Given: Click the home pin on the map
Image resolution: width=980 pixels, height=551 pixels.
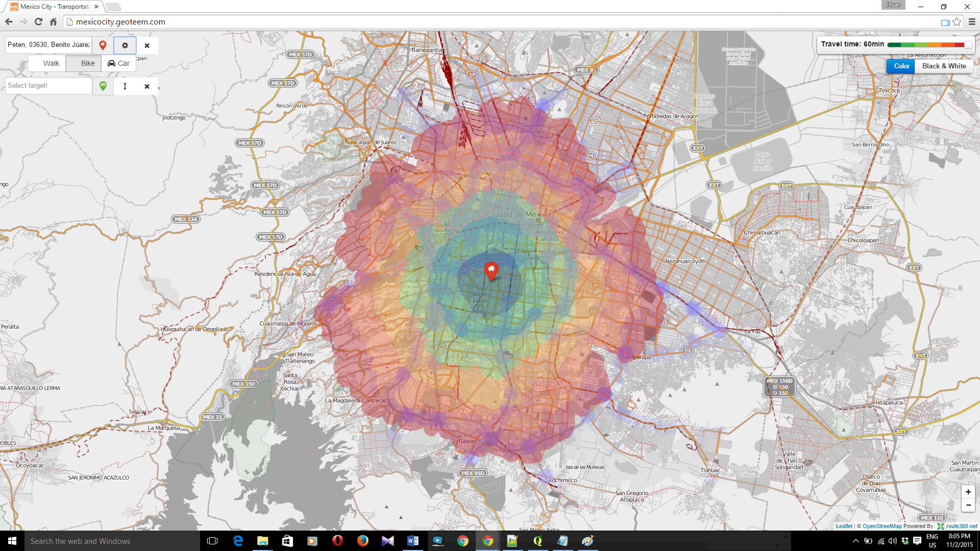Looking at the screenshot, I should click(x=491, y=270).
